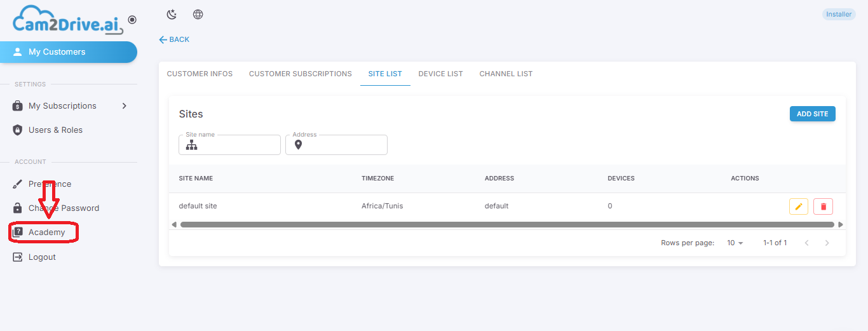Click the horizontal table scrollbar
The width and height of the screenshot is (868, 331).
click(507, 224)
